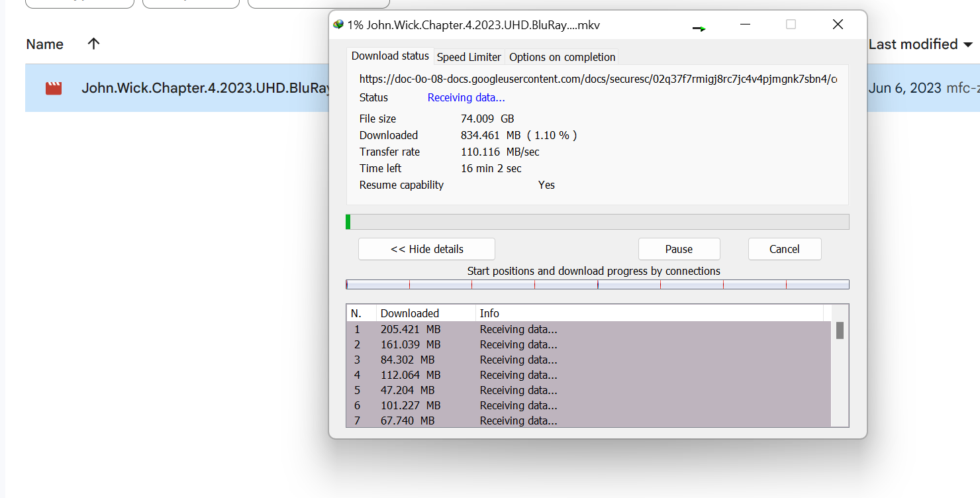980x498 pixels.
Task: Open the Speed Limiter tab
Action: [x=469, y=57]
